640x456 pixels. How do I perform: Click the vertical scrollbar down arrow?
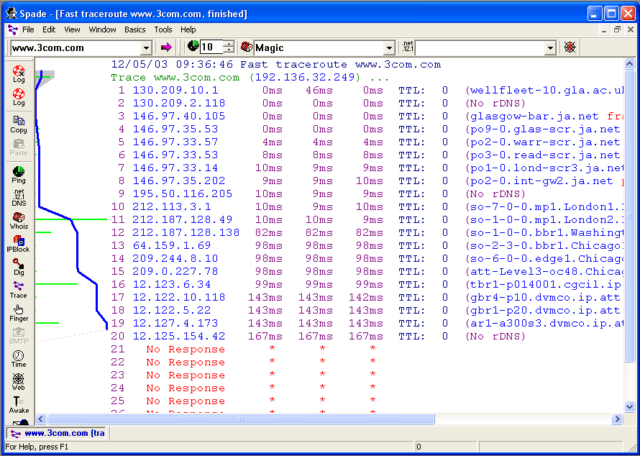point(629,406)
